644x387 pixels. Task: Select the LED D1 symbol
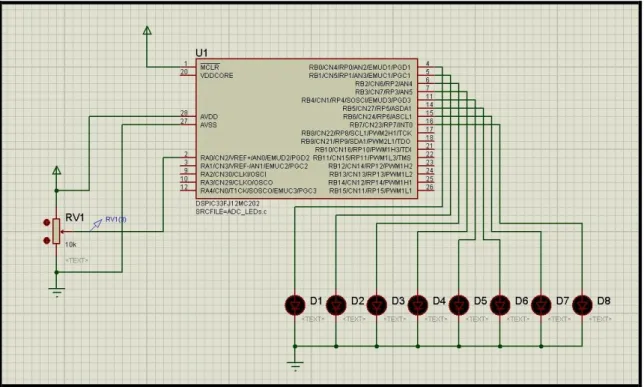click(x=295, y=305)
